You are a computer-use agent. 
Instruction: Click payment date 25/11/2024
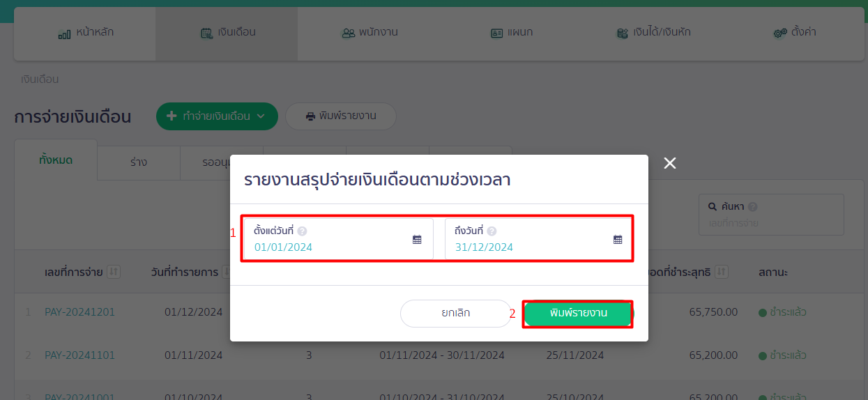click(575, 355)
